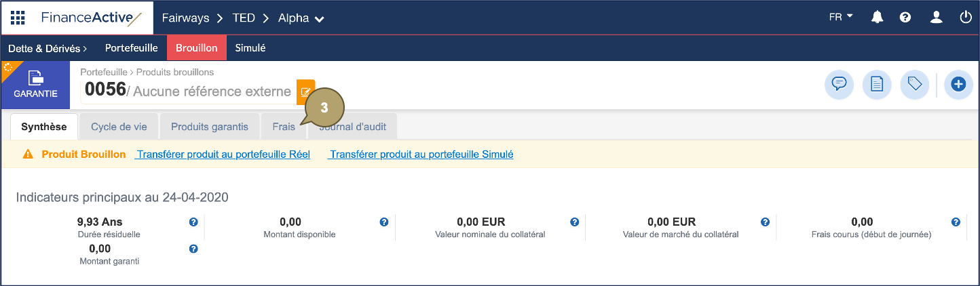
Task: Open the help question mark
Action: click(x=905, y=18)
